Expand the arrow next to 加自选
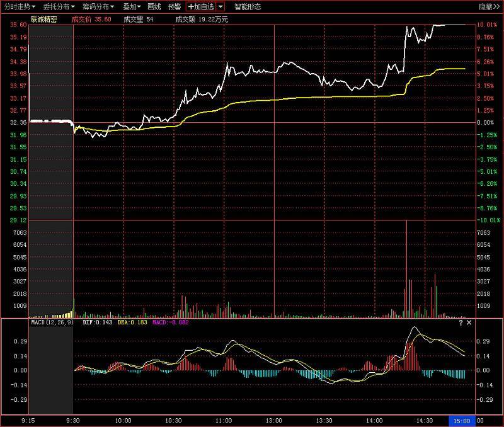The image size is (504, 427). tap(220, 7)
